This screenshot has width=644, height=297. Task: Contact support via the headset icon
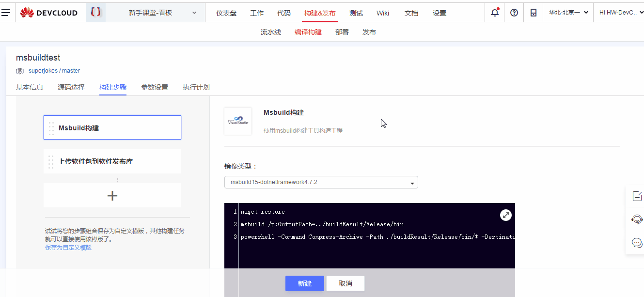click(x=636, y=219)
